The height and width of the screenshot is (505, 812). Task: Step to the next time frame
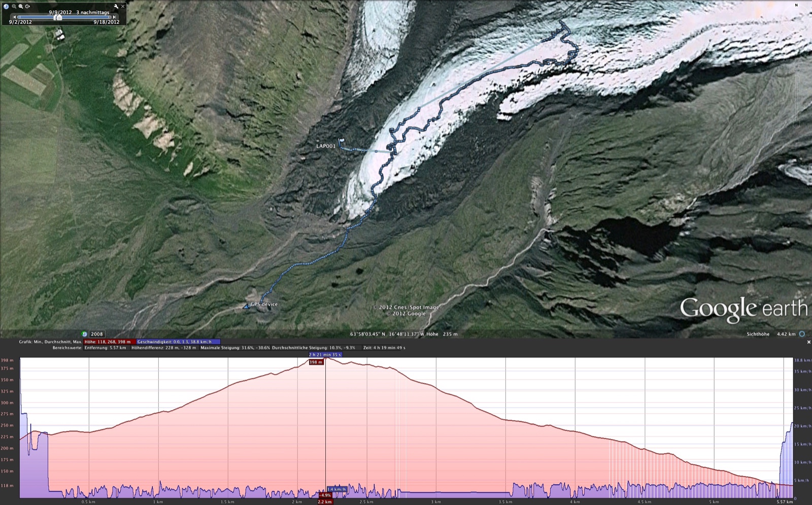pos(114,17)
